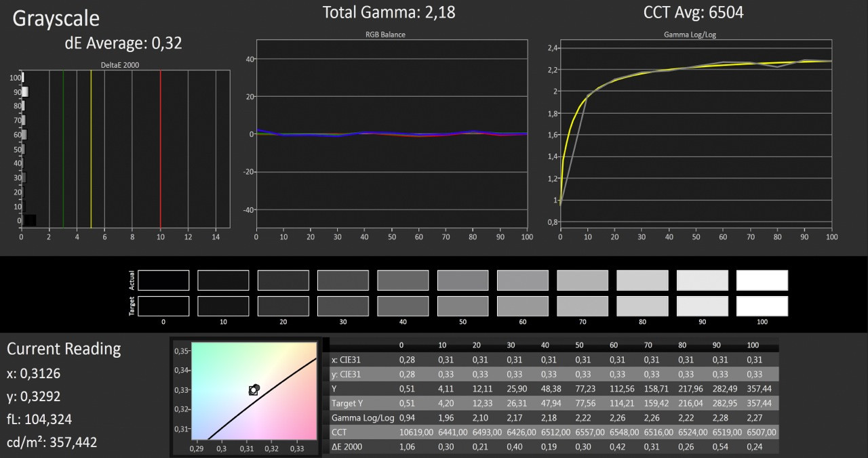868x458 pixels.
Task: Click the ΔE 2000 row label
Action: point(347,446)
